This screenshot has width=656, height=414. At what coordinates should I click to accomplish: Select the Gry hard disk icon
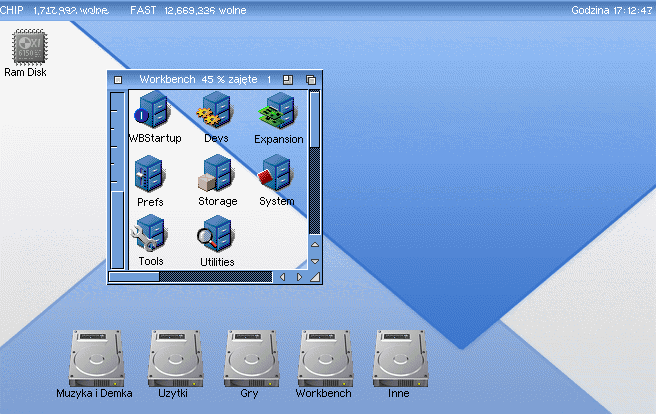[x=251, y=358]
